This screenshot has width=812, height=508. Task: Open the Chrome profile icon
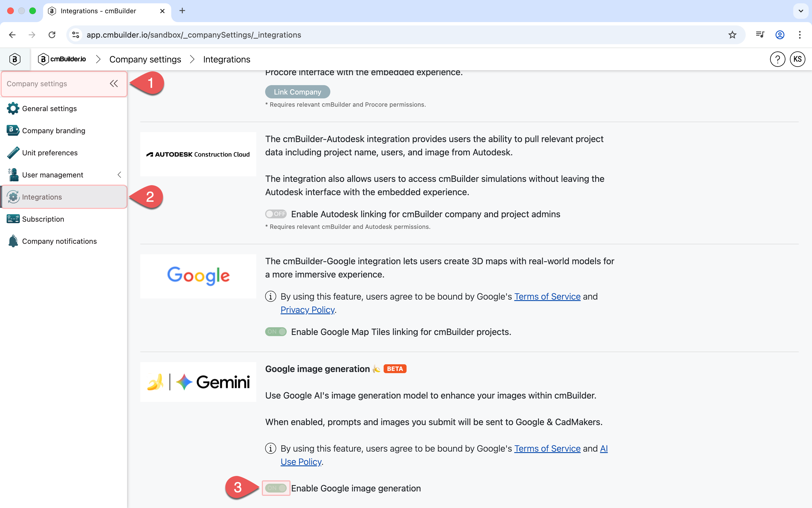click(780, 35)
